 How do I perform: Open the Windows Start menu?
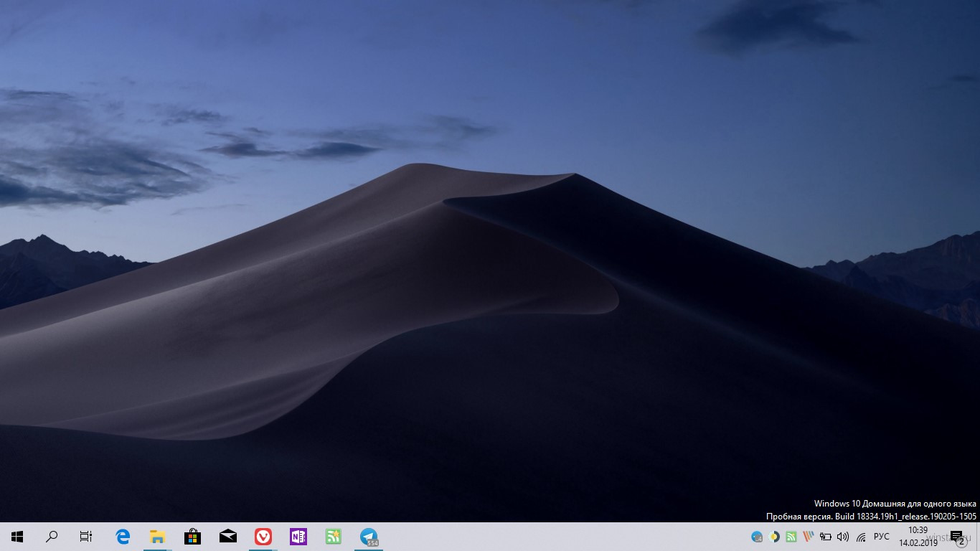pyautogui.click(x=17, y=536)
